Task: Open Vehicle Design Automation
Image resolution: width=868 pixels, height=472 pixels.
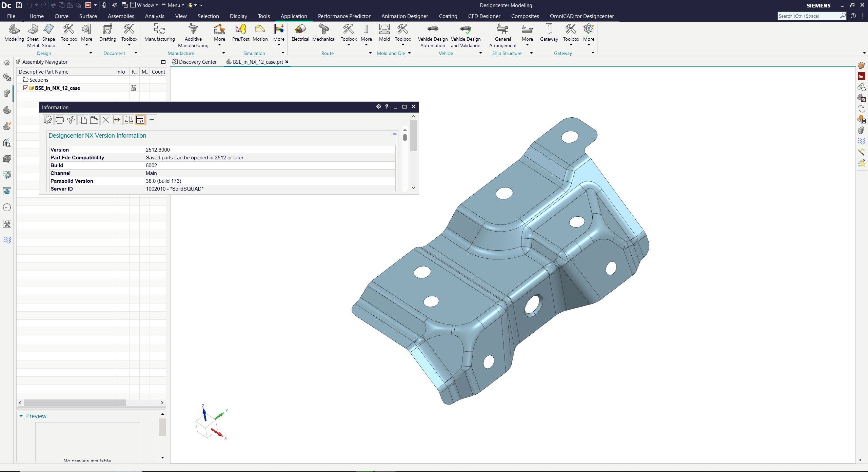Action: [x=433, y=36]
